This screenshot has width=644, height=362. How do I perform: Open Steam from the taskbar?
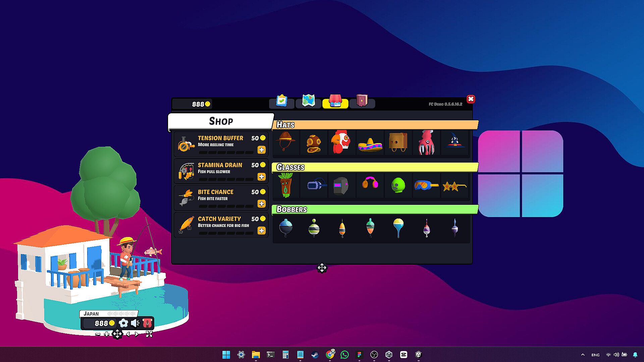pyautogui.click(x=315, y=355)
